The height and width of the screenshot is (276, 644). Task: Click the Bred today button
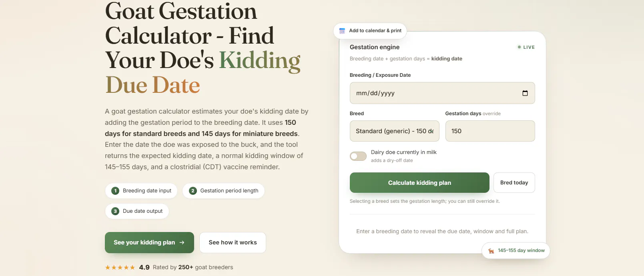pyautogui.click(x=514, y=183)
